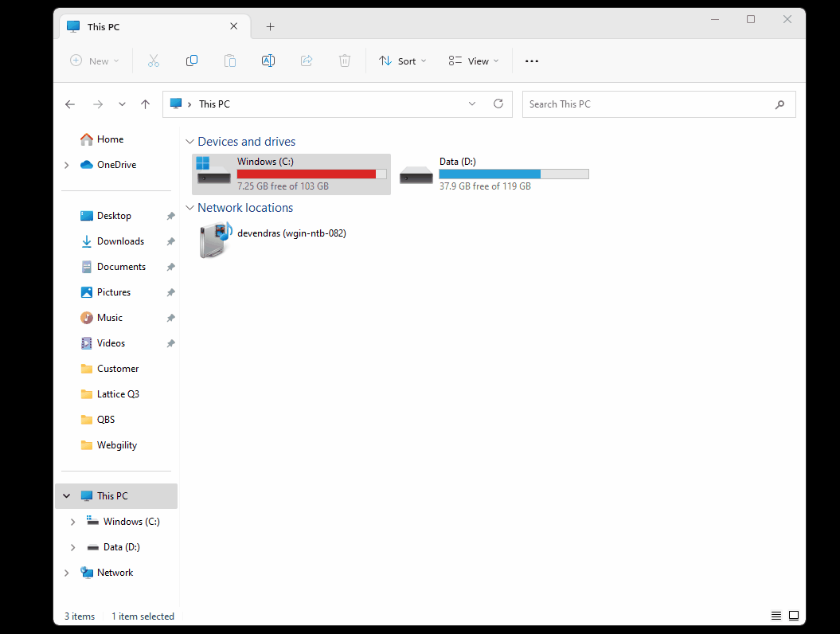This screenshot has height=634, width=840.
Task: Switch to large thumbnails view icon
Action: click(793, 616)
